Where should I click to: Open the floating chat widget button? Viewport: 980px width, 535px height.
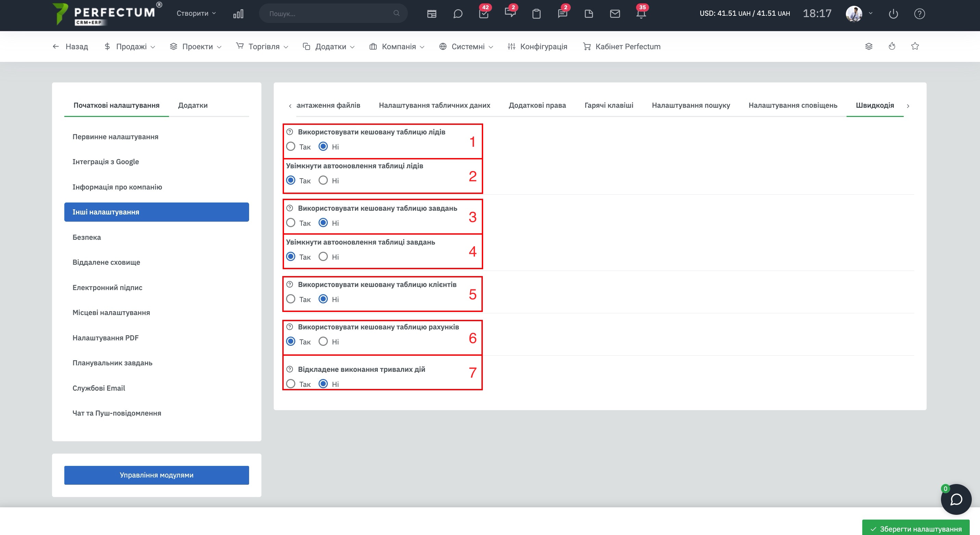tap(956, 499)
